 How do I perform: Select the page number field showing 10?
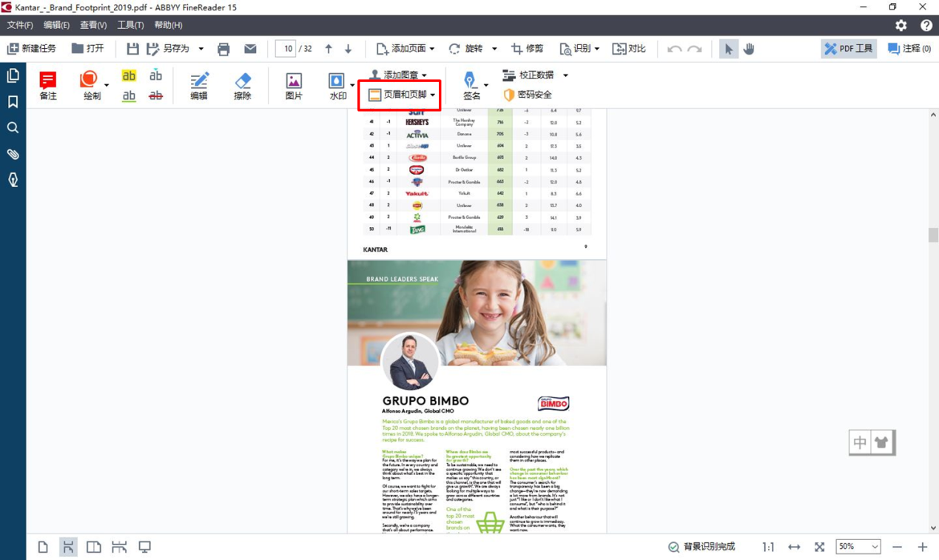(x=286, y=49)
